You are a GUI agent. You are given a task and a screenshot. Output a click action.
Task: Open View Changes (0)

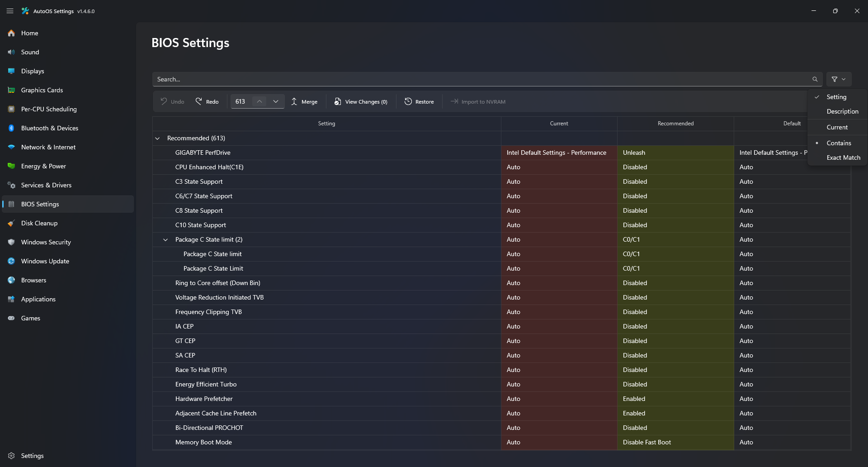[361, 101]
